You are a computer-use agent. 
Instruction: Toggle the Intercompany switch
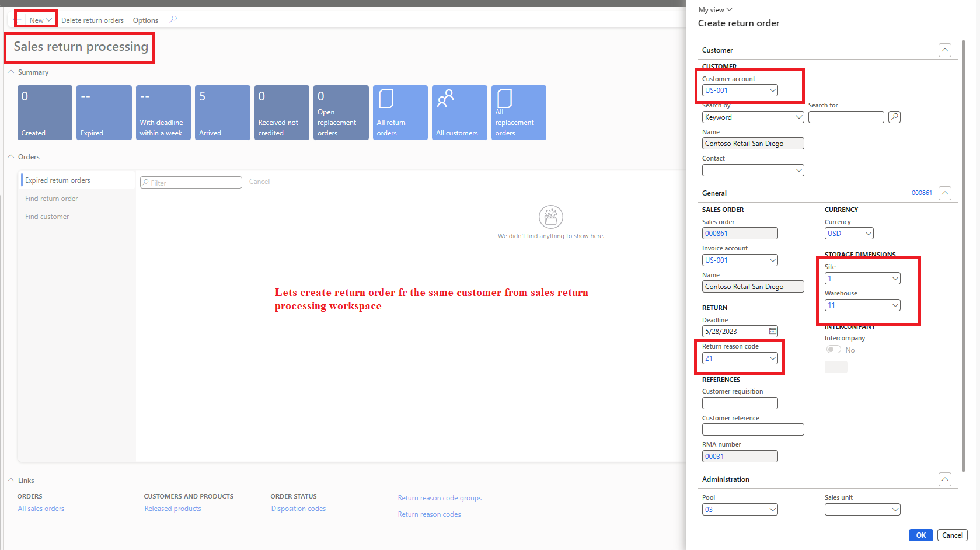click(833, 349)
